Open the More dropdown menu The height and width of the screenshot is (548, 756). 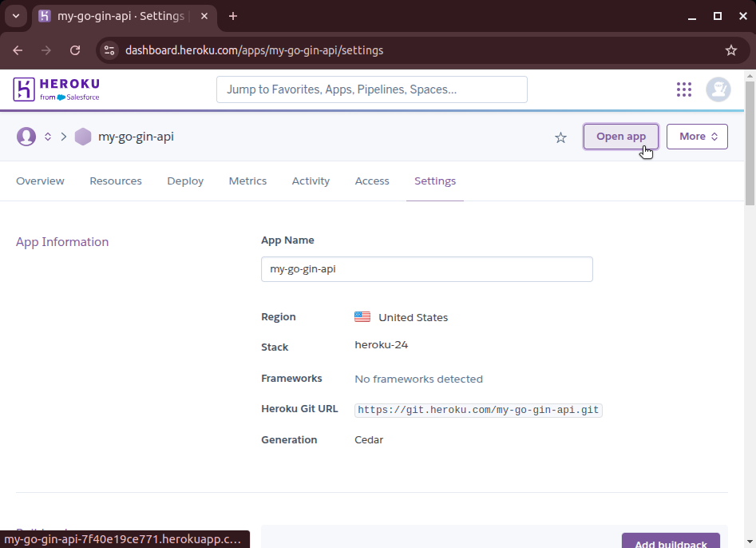(x=697, y=137)
